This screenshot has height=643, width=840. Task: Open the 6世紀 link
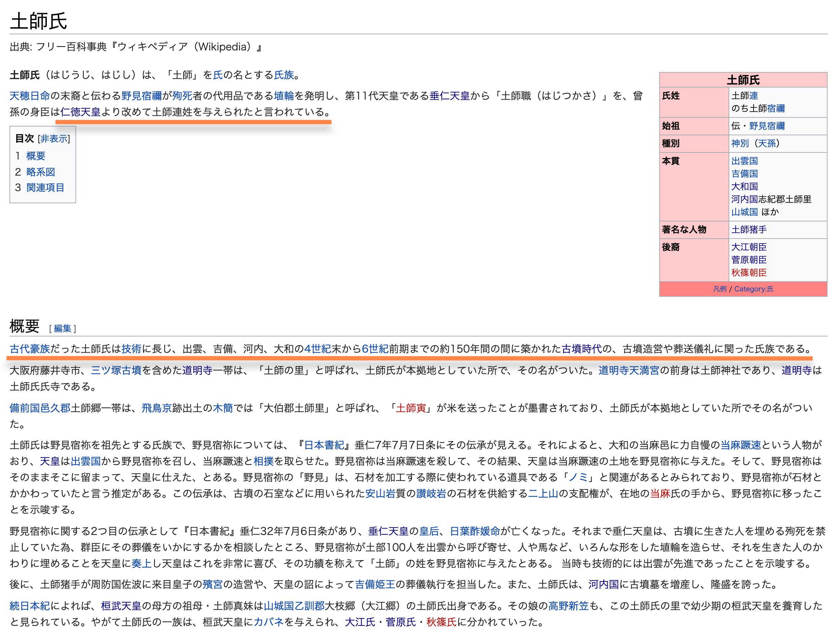pyautogui.click(x=375, y=349)
